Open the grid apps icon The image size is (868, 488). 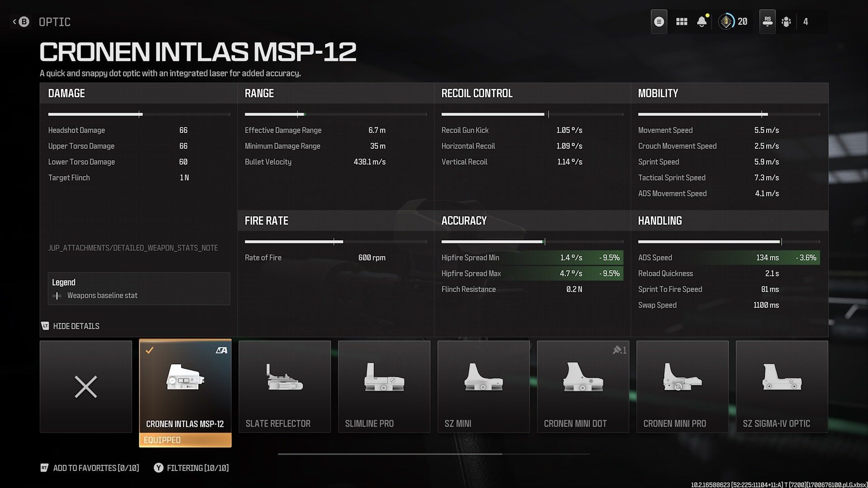[681, 22]
